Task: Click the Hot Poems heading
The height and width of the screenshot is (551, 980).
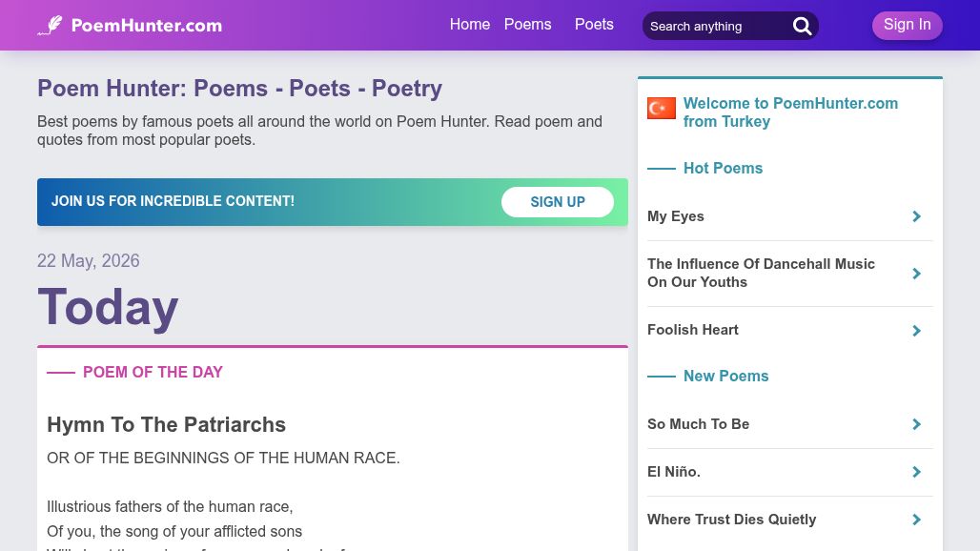Action: coord(724,168)
